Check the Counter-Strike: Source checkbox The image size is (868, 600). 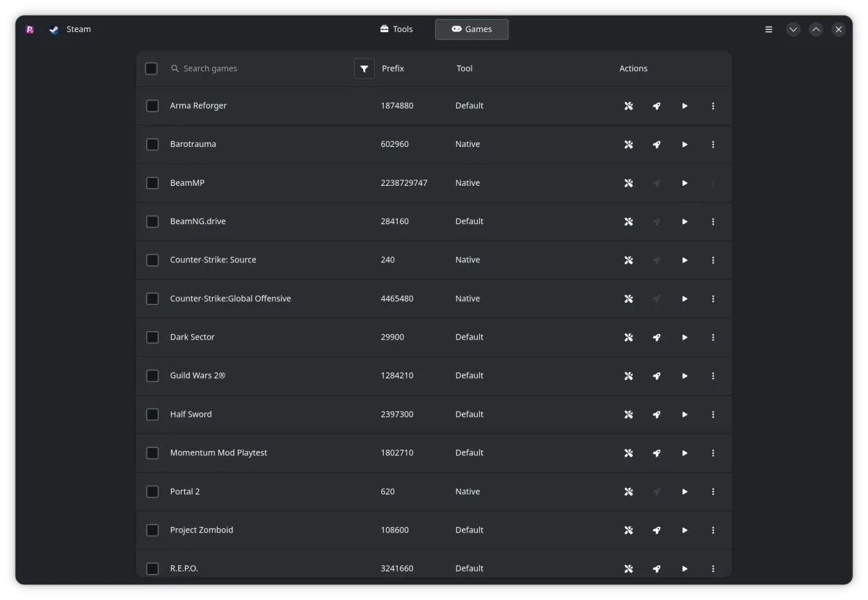tap(152, 260)
